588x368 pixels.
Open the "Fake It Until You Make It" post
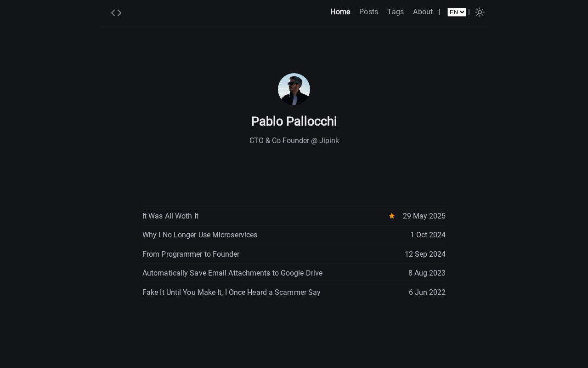click(232, 293)
